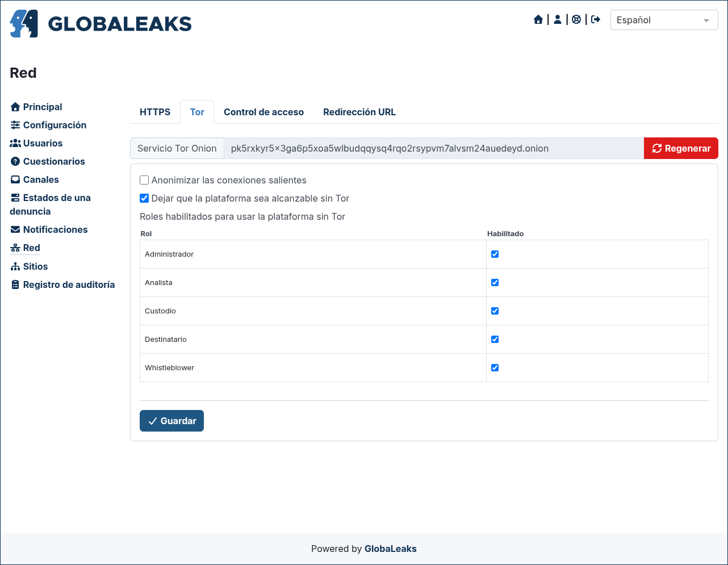Image resolution: width=728 pixels, height=565 pixels.
Task: Log out using the exit arrow icon
Action: pyautogui.click(x=596, y=20)
